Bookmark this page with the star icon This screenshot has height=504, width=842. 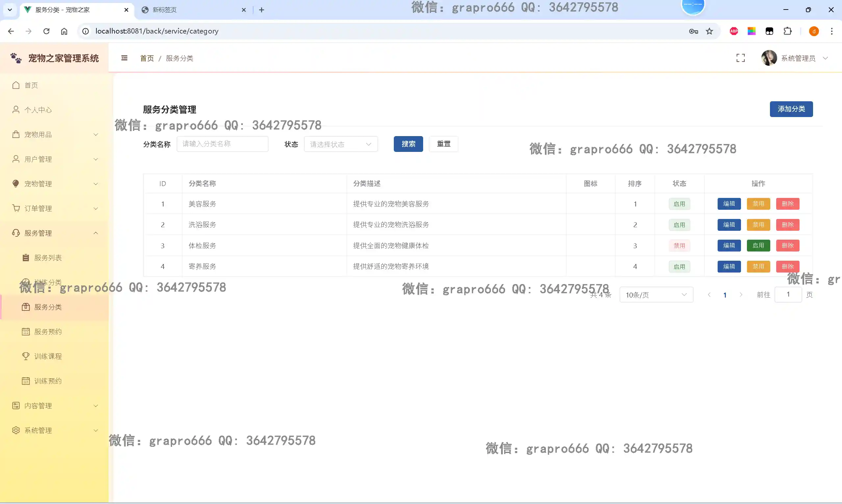point(709,31)
